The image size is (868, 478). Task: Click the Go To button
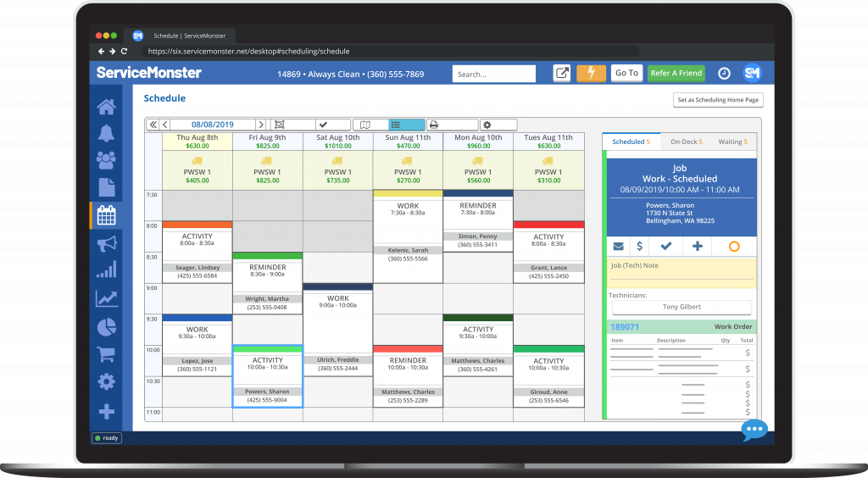tap(626, 73)
